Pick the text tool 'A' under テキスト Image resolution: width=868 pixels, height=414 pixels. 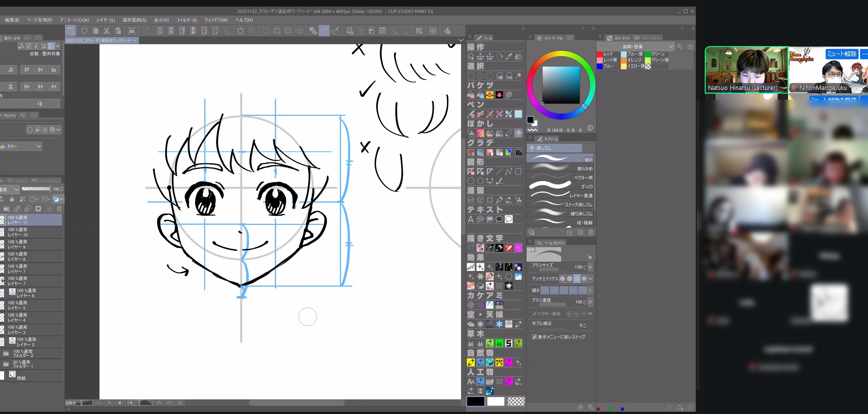pyautogui.click(x=470, y=219)
